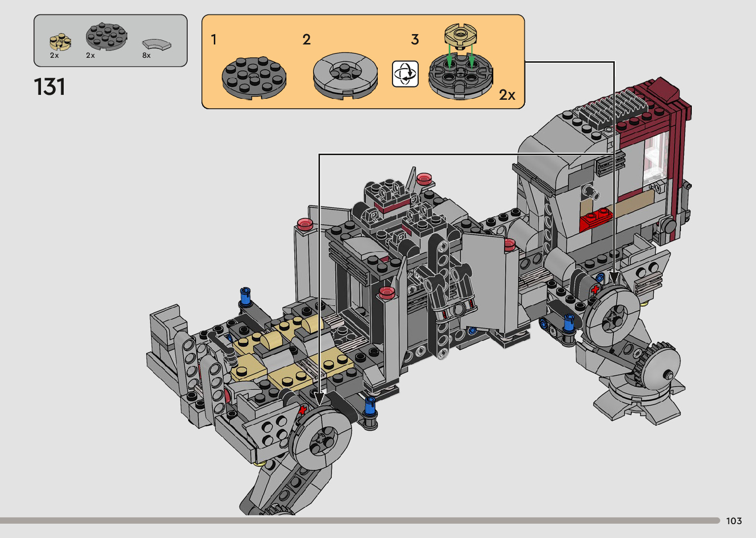Click the light gray curved tile part icon
The height and width of the screenshot is (538, 756).
point(157,44)
